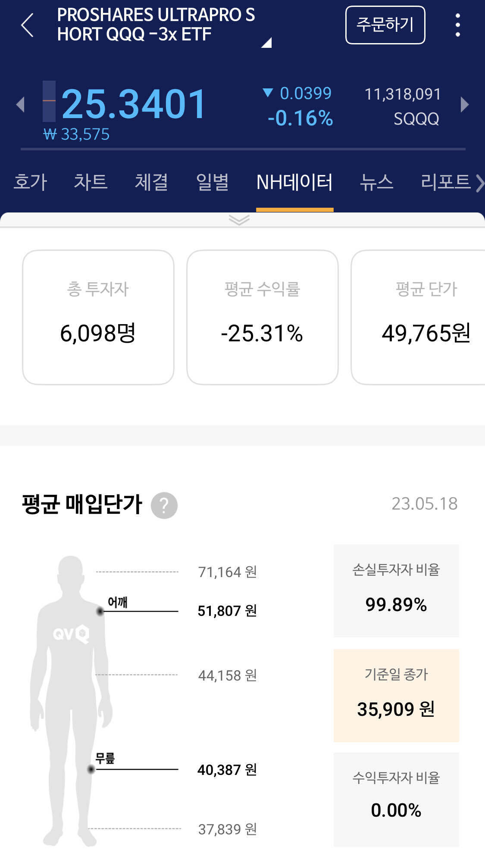Open the 차트 tab
The width and height of the screenshot is (485, 868).
click(91, 182)
